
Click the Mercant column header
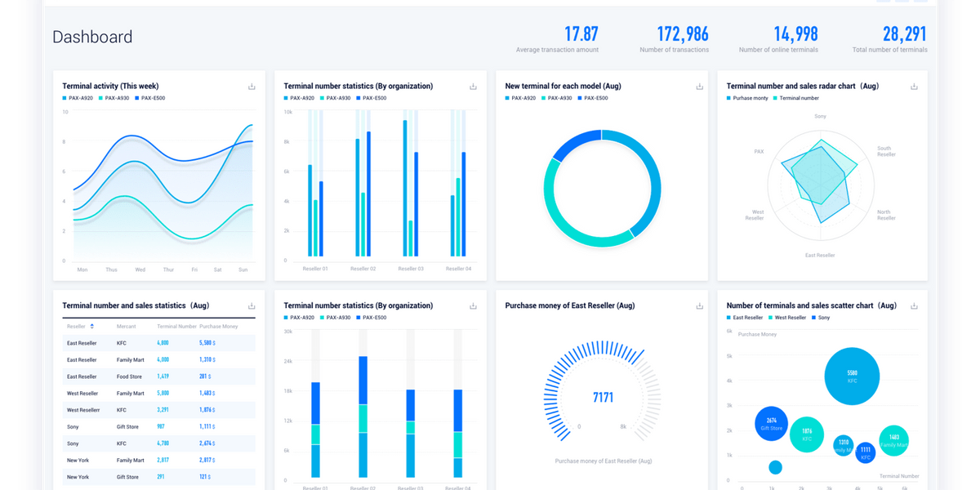click(127, 327)
